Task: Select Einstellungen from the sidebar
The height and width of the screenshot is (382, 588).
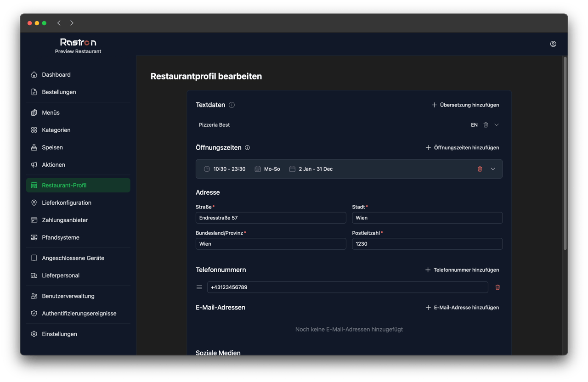Action: 59,334
